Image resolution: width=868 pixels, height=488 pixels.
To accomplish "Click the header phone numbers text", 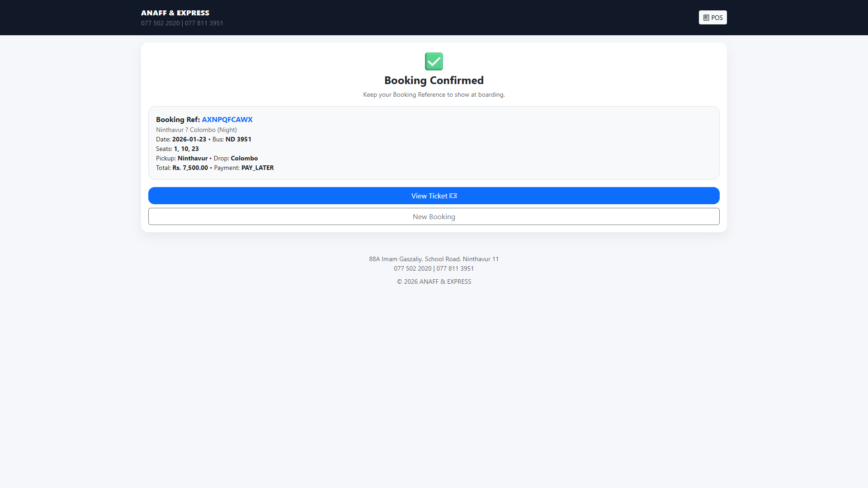I will (182, 23).
